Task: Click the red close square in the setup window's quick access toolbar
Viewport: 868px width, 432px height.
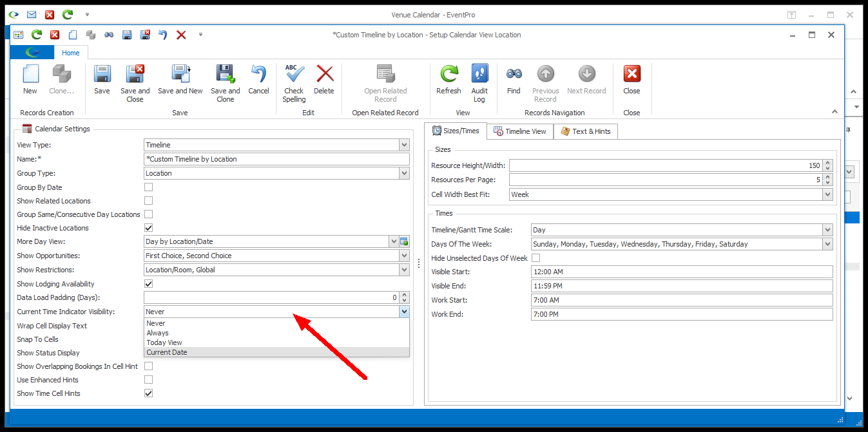Action: (x=55, y=35)
